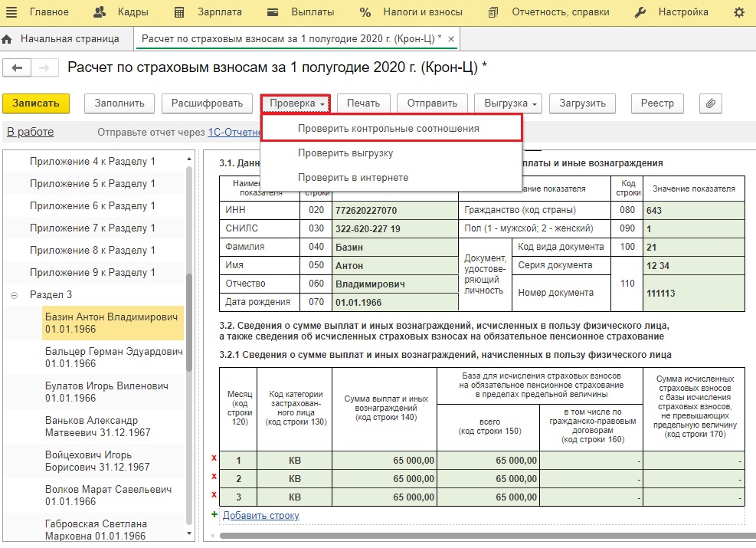Click the Загрузить button
The height and width of the screenshot is (548, 756).
click(582, 103)
